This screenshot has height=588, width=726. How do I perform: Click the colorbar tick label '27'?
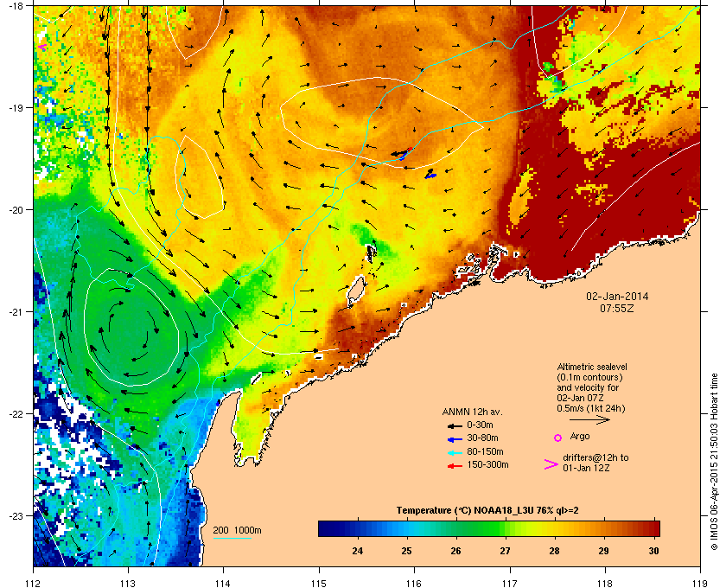click(x=505, y=551)
